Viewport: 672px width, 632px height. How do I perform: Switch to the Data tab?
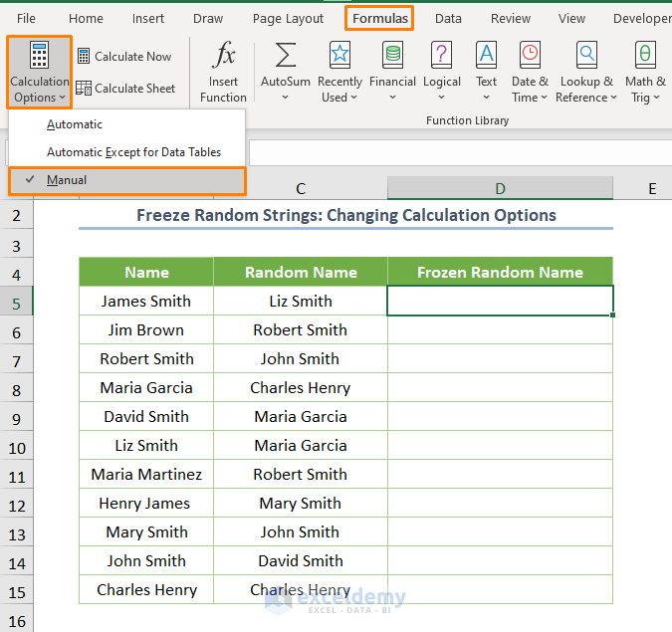click(448, 19)
